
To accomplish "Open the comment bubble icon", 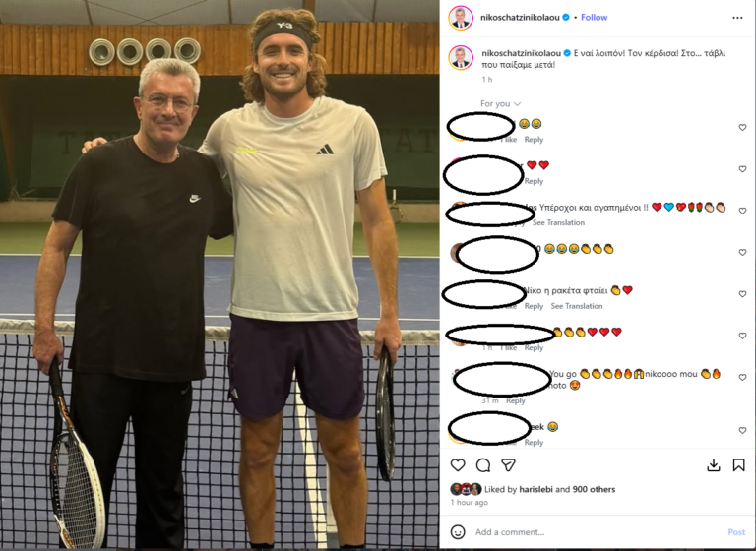I will tap(483, 464).
